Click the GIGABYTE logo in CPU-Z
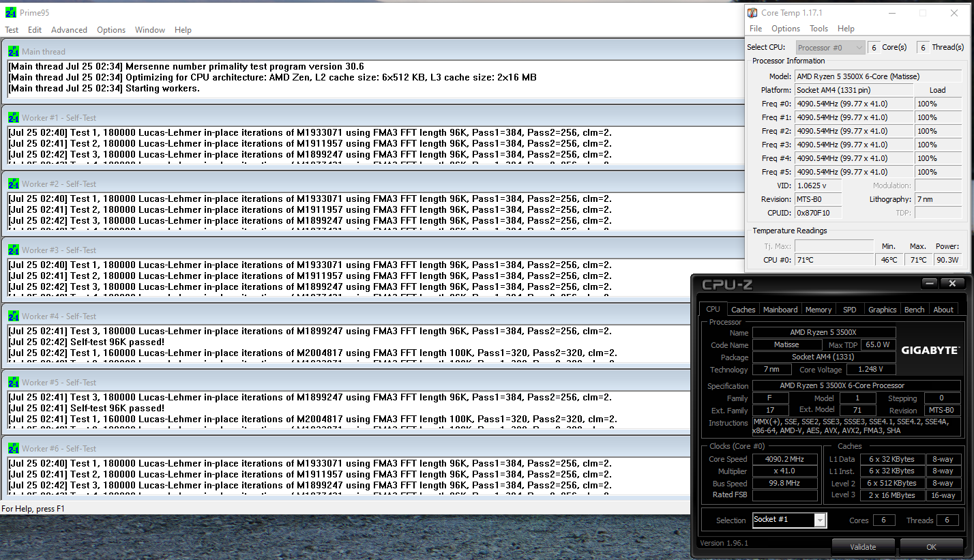 click(929, 350)
